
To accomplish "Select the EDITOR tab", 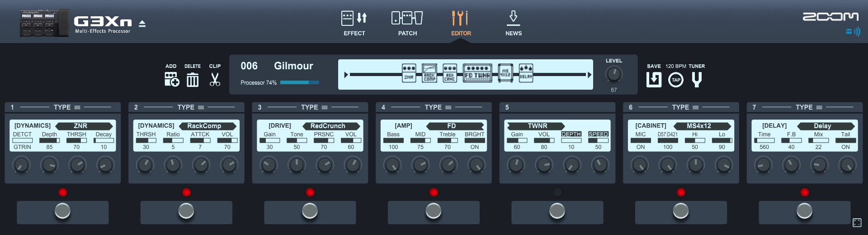I will click(x=461, y=24).
